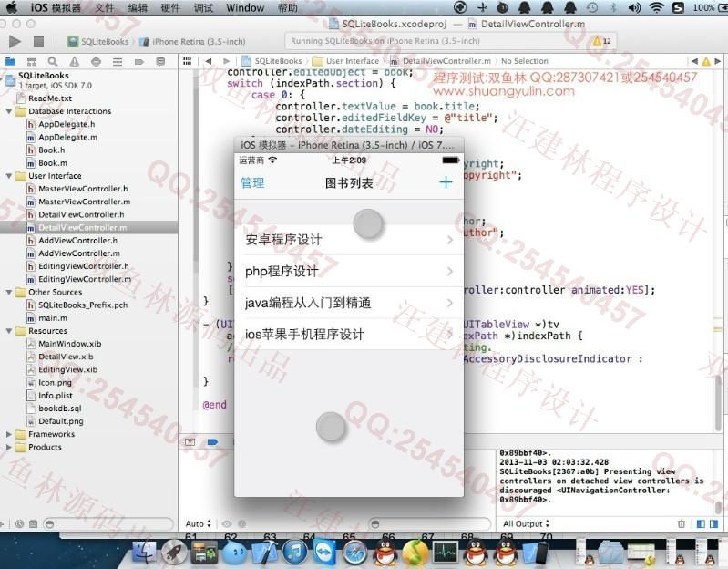Click the warning badge showing 12 issues
The height and width of the screenshot is (569, 728).
601,41
